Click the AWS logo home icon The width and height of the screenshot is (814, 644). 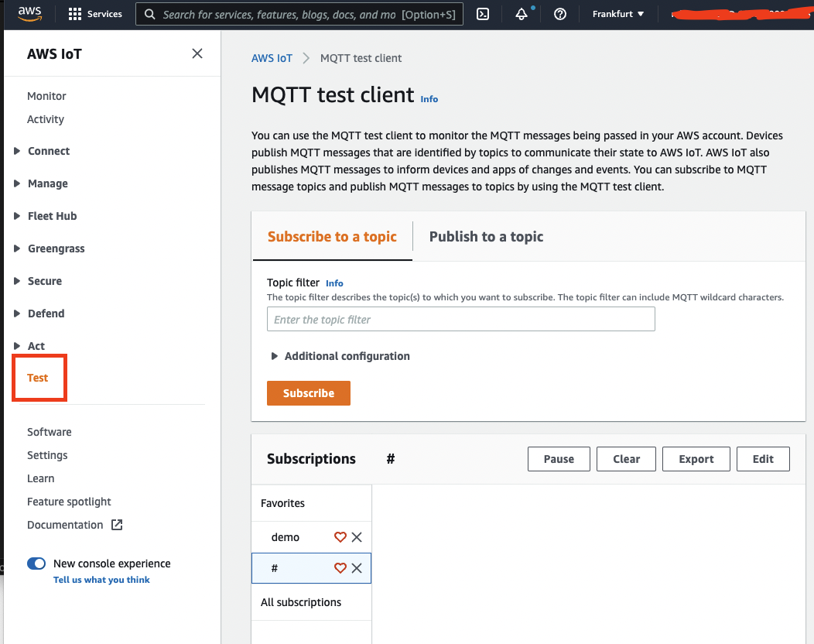tap(29, 13)
